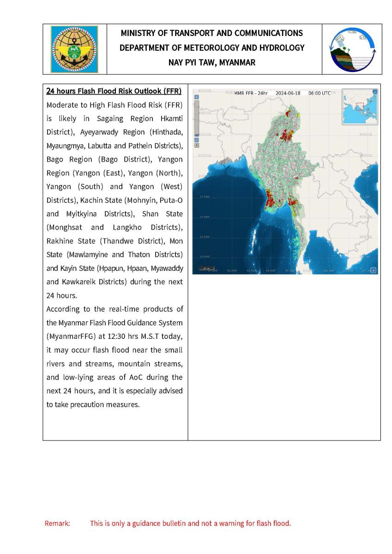Click "MINISTRY OF TRANSPORT AND COMMUNICATIONS" header line
The height and width of the screenshot is (554, 392).
click(x=212, y=33)
